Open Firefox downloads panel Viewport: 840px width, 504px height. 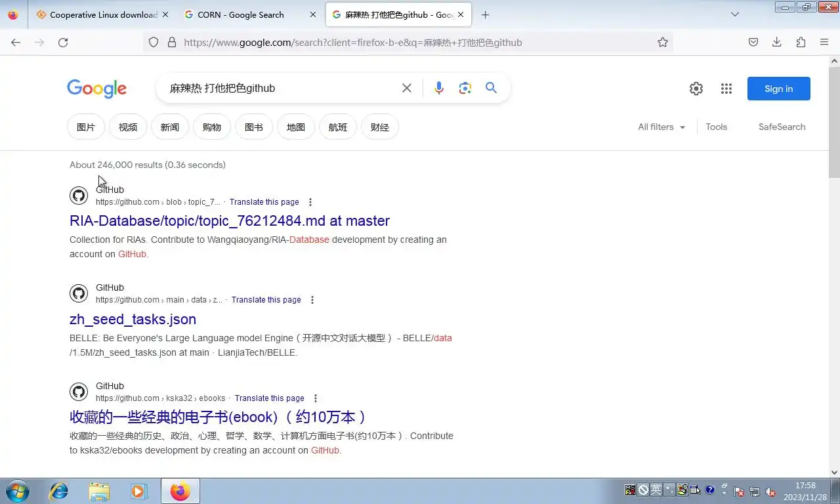[777, 42]
